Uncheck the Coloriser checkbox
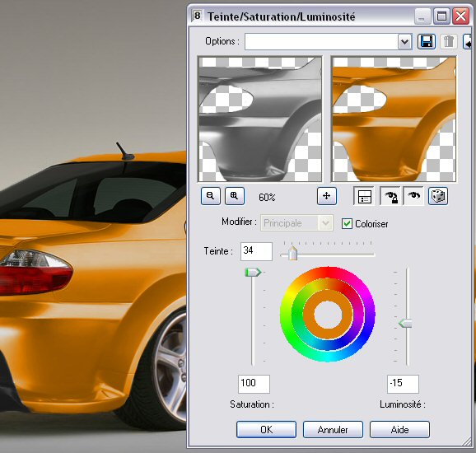Screen dimensions: 476x453 tap(347, 224)
